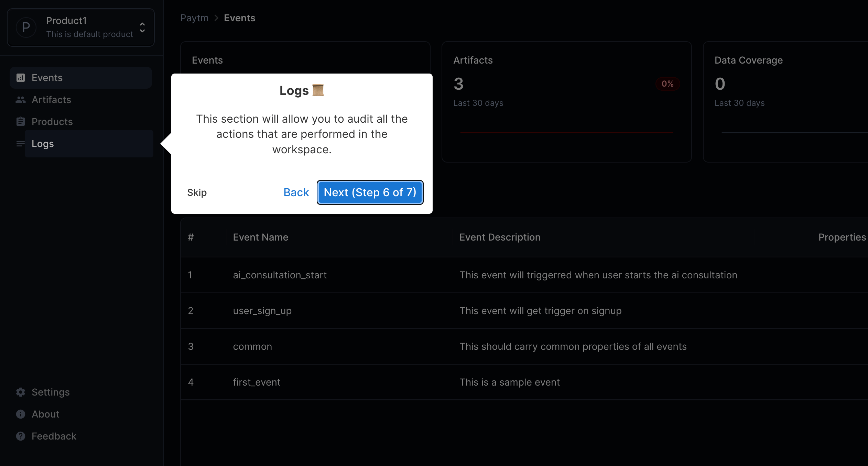
Task: Click the Logs tooltip description text
Action: coord(302,134)
